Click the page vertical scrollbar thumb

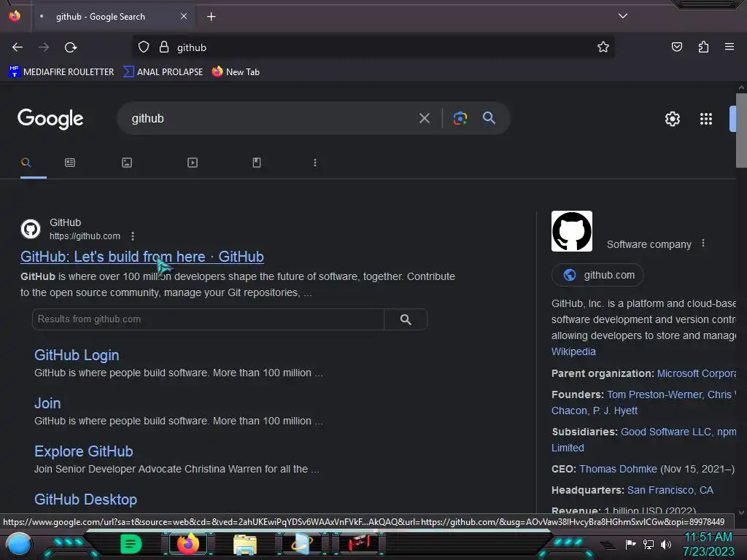[x=741, y=131]
